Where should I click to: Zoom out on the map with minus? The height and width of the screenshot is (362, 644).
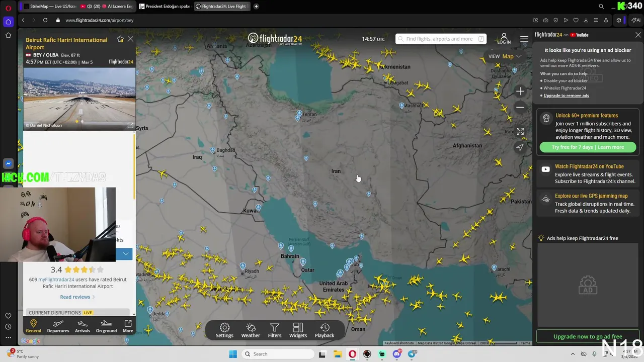[520, 107]
